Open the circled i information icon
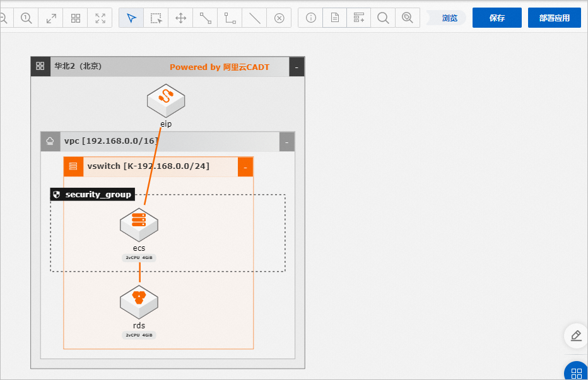Viewport: 588px width, 380px height. pos(310,18)
